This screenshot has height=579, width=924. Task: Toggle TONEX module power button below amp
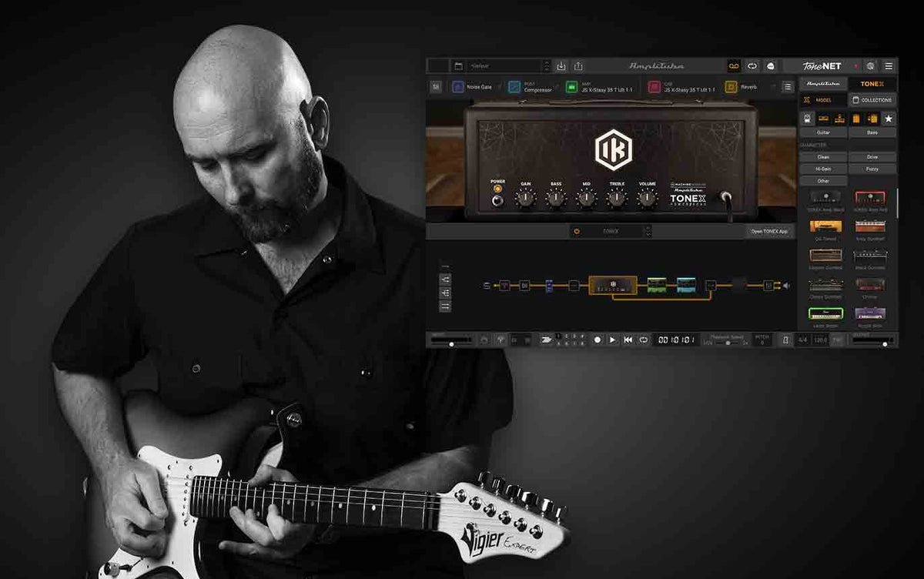(x=575, y=231)
